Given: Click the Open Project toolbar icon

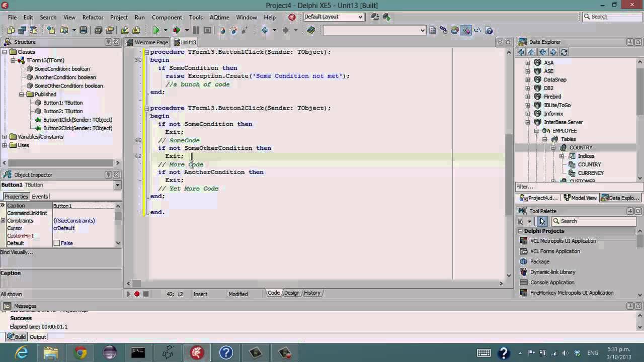Looking at the screenshot, I should [x=109, y=30].
